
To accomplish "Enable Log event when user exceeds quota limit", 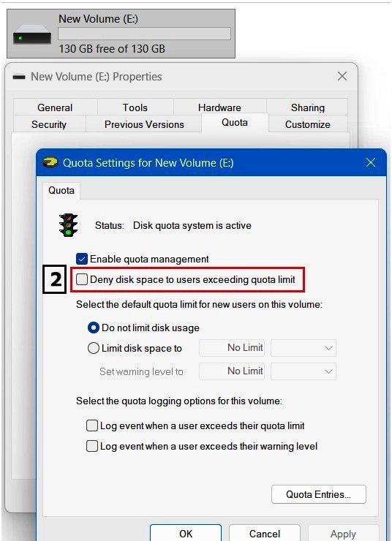I will point(92,425).
